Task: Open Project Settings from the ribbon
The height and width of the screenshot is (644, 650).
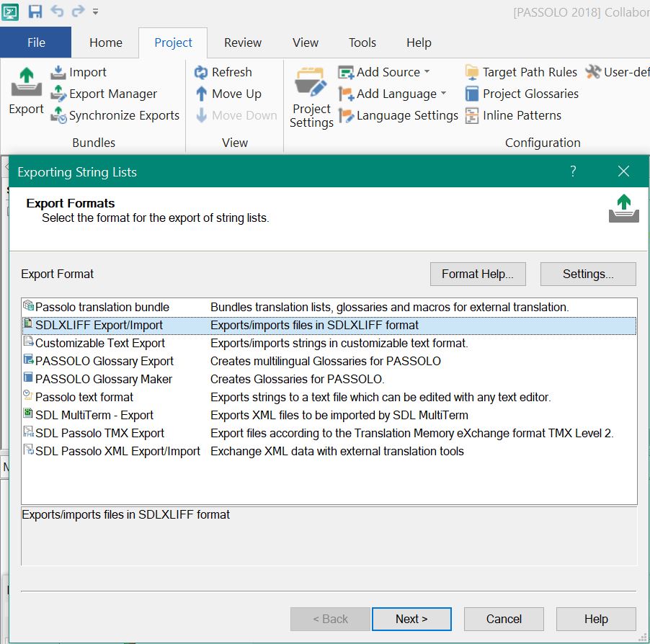Action: (311, 94)
